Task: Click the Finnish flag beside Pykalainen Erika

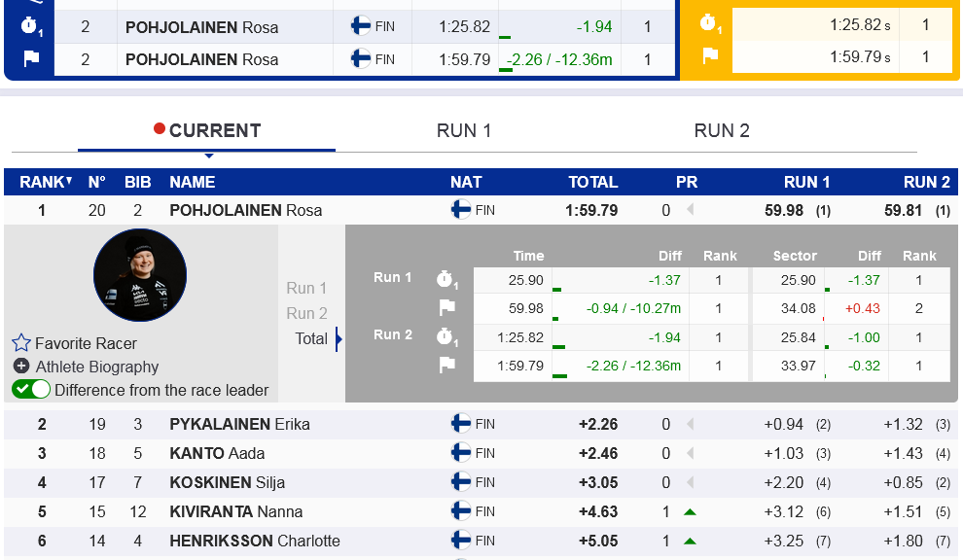Action: 461,424
